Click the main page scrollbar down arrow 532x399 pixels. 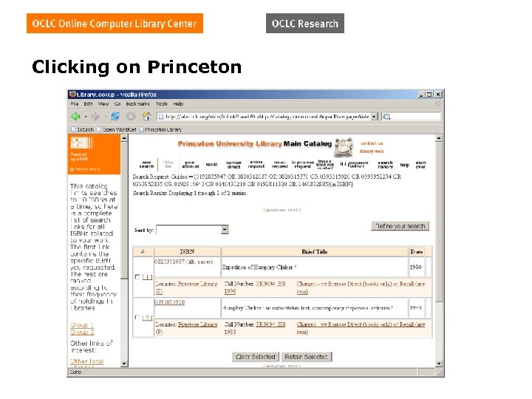439,364
